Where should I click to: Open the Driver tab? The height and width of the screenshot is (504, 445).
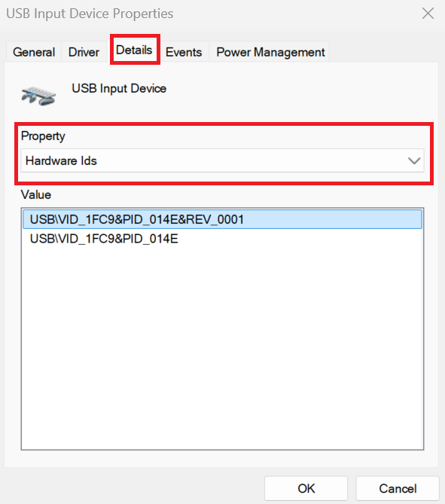[x=84, y=52]
